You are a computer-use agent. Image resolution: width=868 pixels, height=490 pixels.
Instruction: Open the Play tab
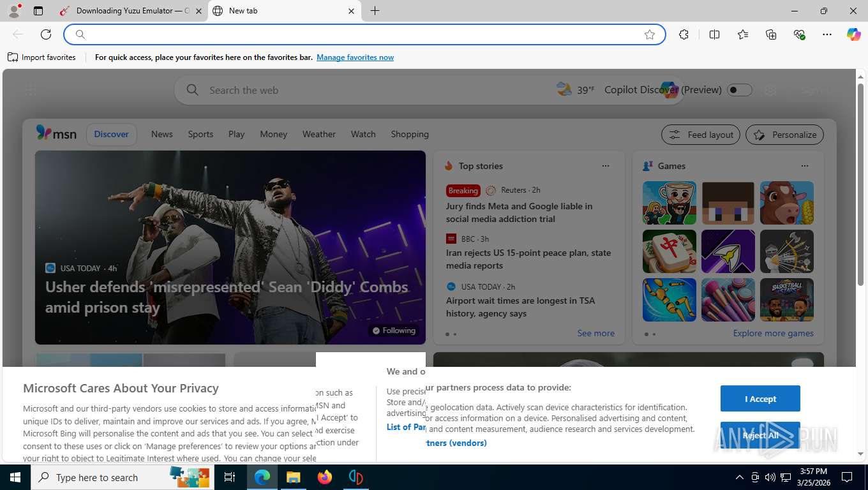237,134
